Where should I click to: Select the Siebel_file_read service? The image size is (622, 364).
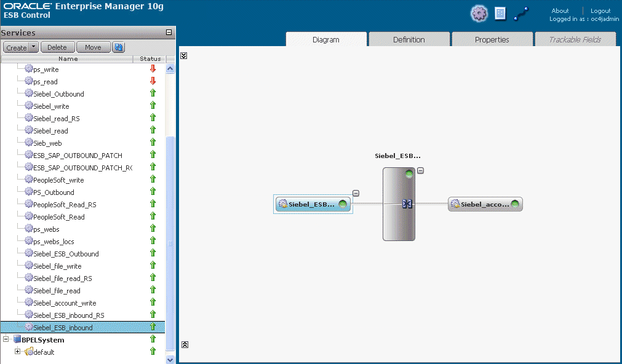pyautogui.click(x=57, y=291)
